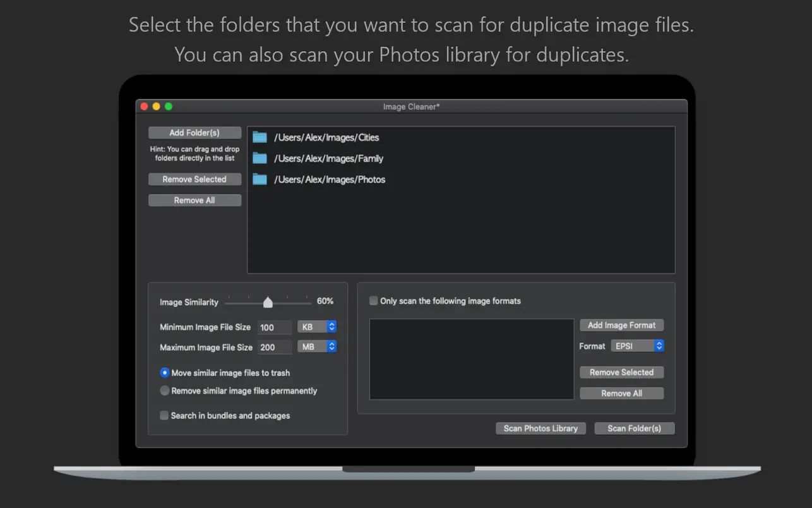Click Add Folder(s)
812x508 pixels.
[x=194, y=132]
